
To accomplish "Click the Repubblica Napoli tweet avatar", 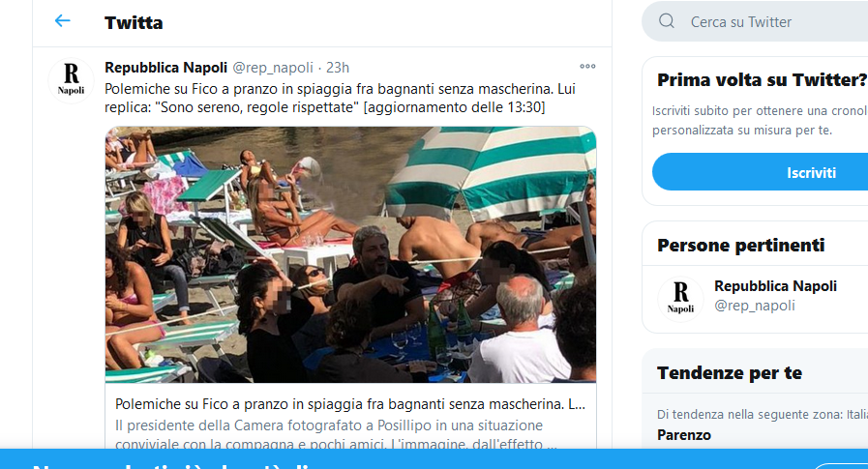I will [71, 80].
